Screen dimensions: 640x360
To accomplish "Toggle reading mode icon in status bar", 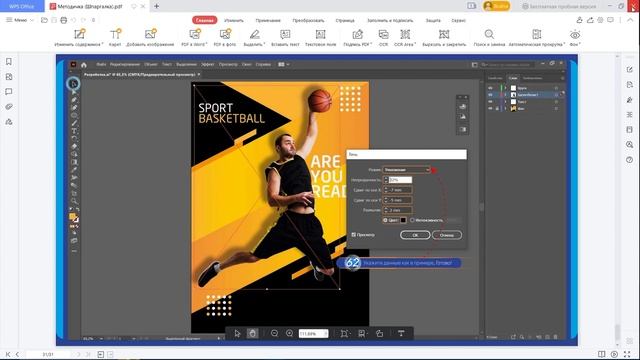I will (x=601, y=354).
